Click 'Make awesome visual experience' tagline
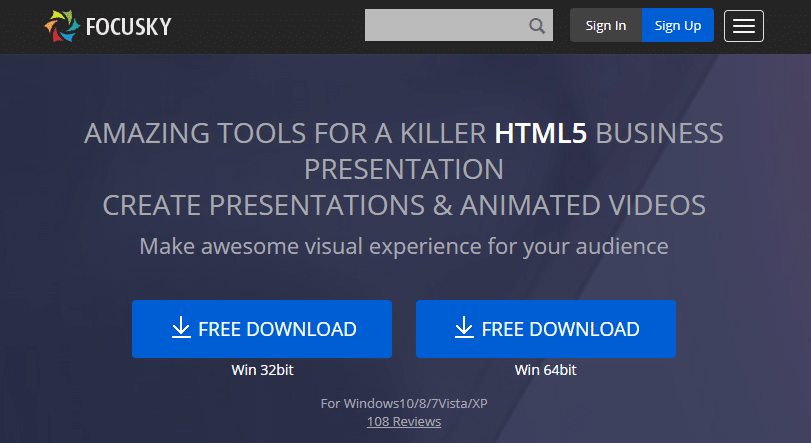Viewport: 811px width, 443px height. coord(404,246)
